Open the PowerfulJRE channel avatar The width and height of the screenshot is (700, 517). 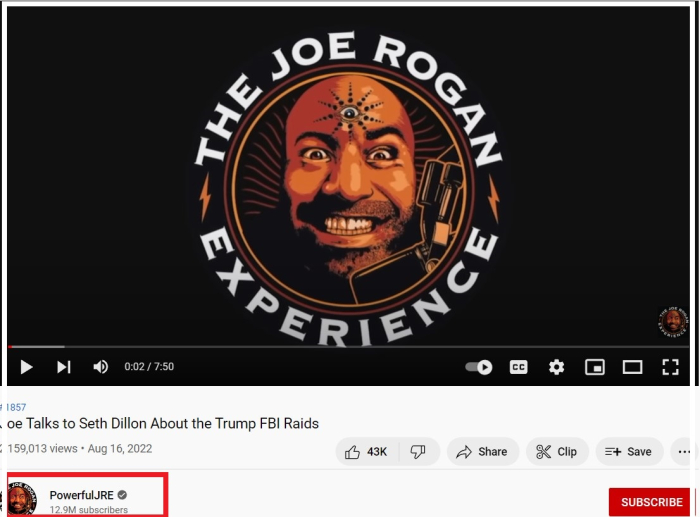(x=22, y=499)
